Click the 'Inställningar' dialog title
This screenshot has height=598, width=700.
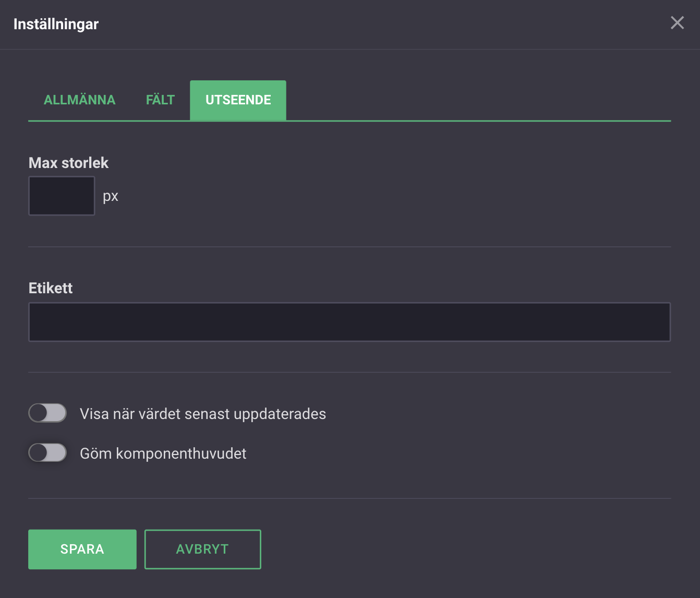pyautogui.click(x=56, y=24)
